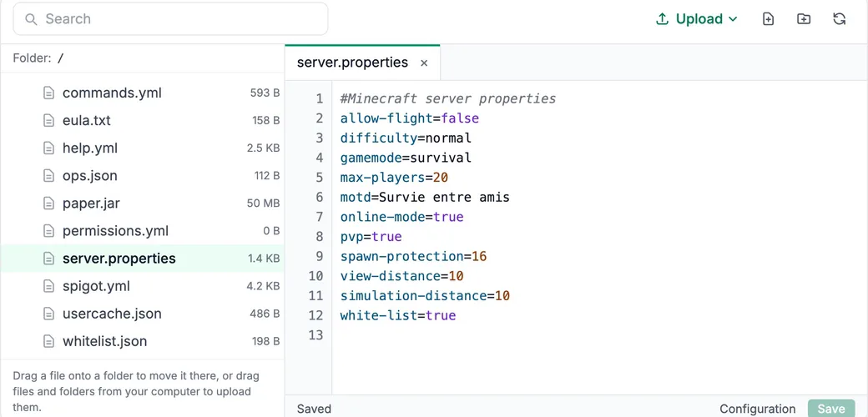Click the file icon beside paper.jar
This screenshot has width=868, height=417.
pos(49,203)
